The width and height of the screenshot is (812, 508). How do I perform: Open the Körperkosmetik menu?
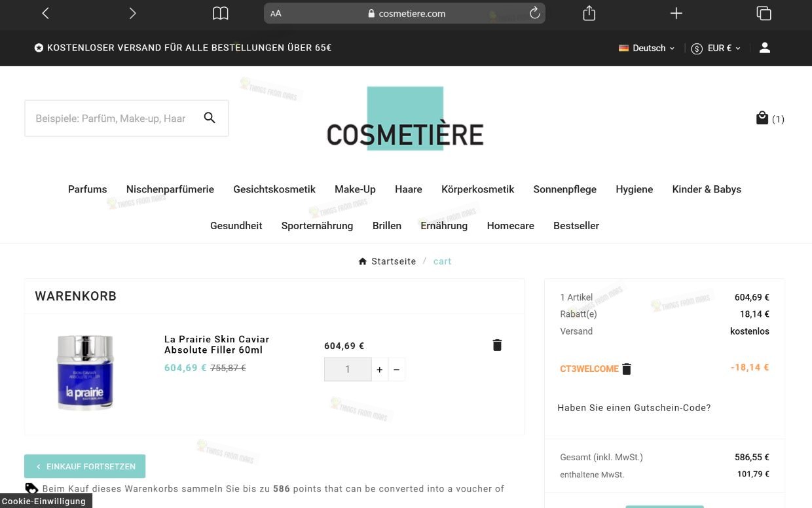click(x=478, y=189)
